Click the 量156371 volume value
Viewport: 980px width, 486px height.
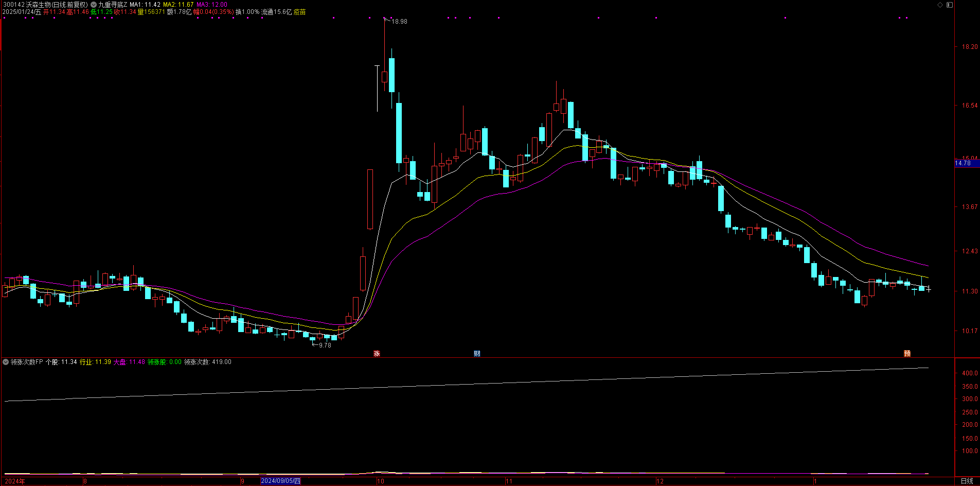click(x=152, y=12)
